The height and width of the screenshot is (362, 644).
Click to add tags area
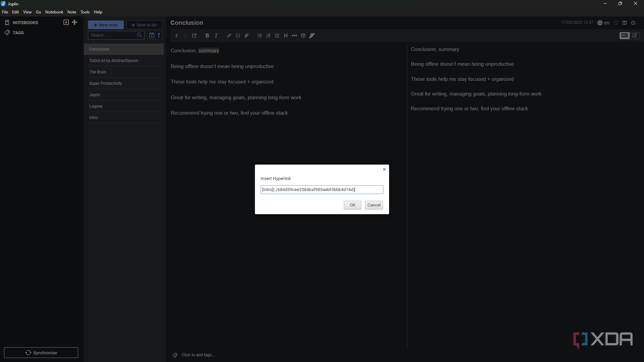[x=198, y=355]
